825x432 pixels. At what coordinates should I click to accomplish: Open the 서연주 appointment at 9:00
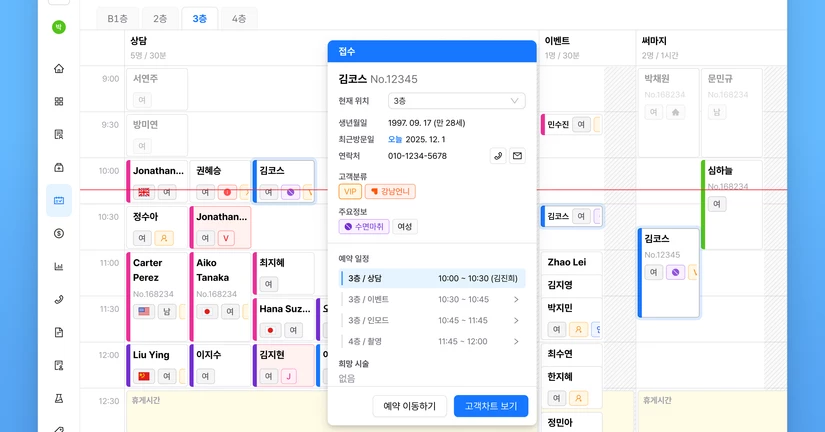coord(157,89)
